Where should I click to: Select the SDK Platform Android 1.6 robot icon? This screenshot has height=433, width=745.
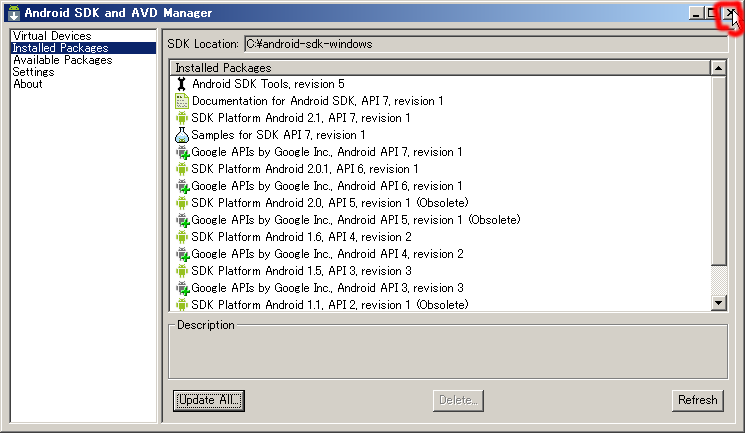181,237
